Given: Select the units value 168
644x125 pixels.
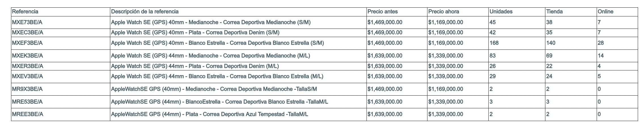Looking at the screenshot, I should [494, 43].
